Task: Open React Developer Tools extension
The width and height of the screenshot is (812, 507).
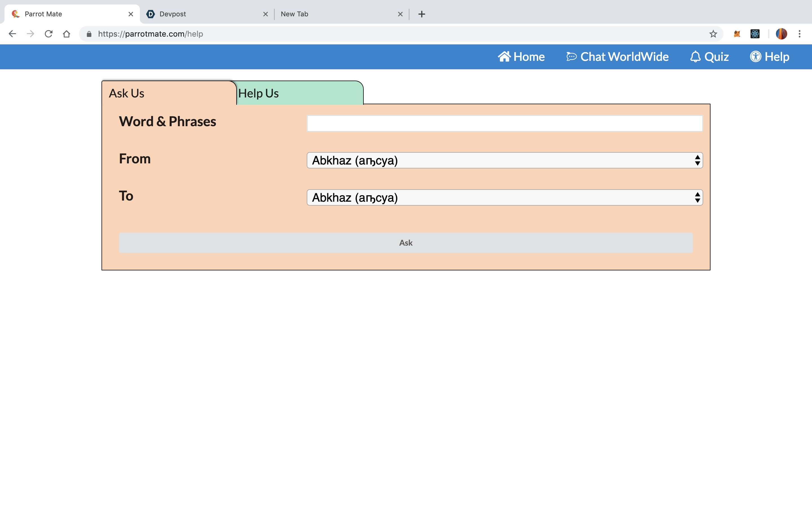Action: (755, 34)
